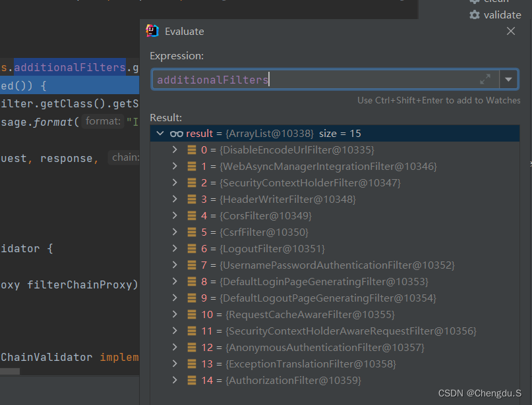Viewport: 532px width, 405px height.
Task: Select the HeaderWriterFilter@10348 value text
Action: pyautogui.click(x=287, y=200)
